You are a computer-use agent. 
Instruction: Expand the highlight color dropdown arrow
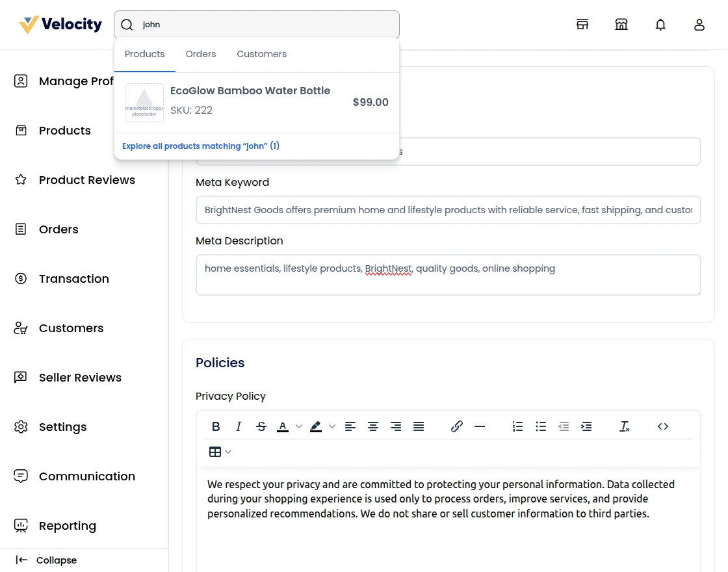[332, 426]
